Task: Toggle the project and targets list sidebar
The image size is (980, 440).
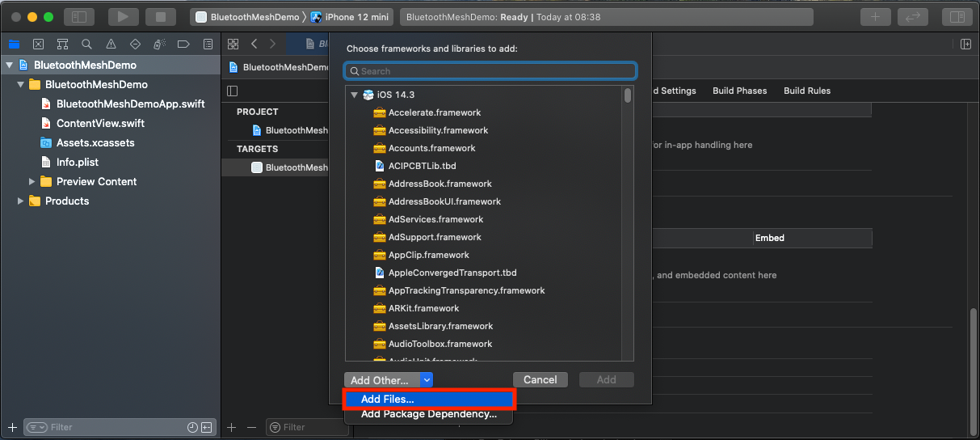Action: (x=233, y=91)
